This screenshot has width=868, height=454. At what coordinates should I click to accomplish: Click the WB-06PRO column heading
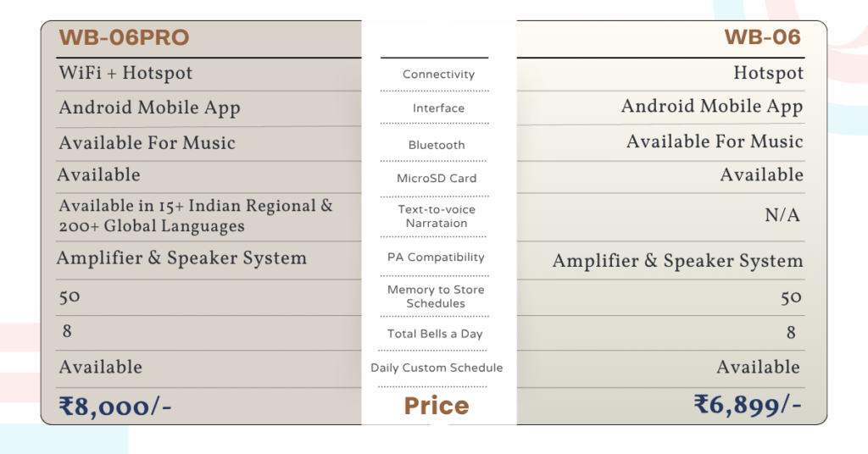tap(124, 38)
